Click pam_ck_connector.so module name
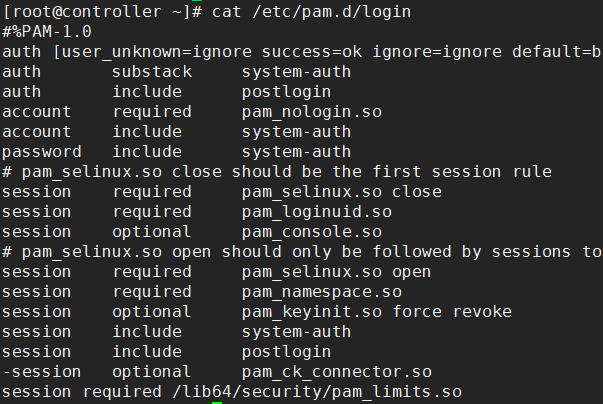Screen dimensions: 603x404 [x=336, y=372]
